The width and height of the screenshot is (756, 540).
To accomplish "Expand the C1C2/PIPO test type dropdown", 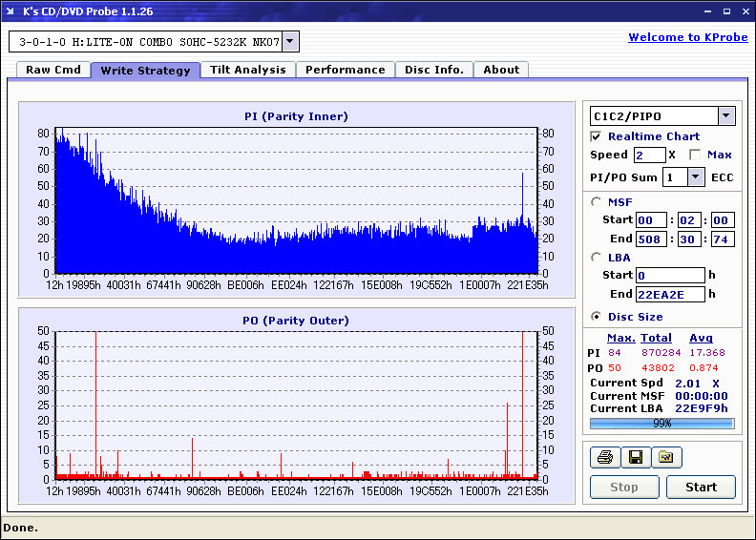I will pos(726,116).
